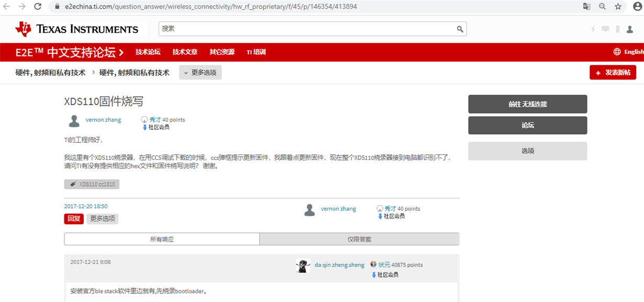Click the 2017-12-20 18:50 timestamp
644x302 pixels.
click(86, 206)
